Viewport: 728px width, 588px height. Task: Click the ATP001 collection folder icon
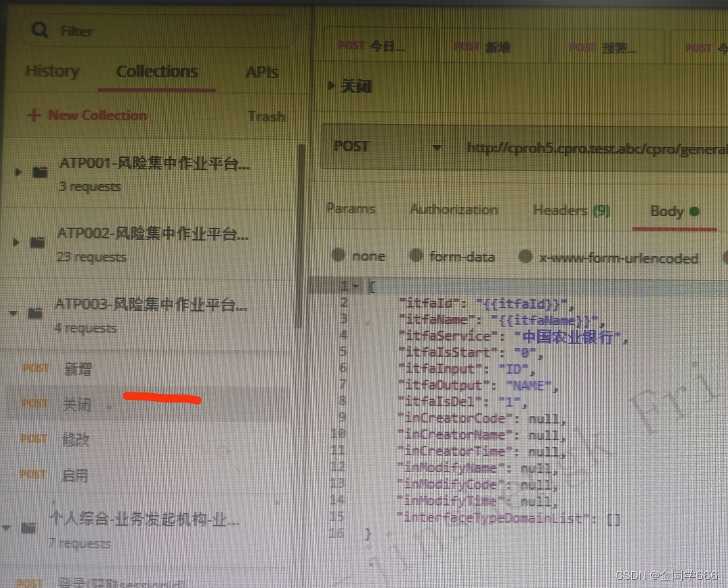(40, 173)
